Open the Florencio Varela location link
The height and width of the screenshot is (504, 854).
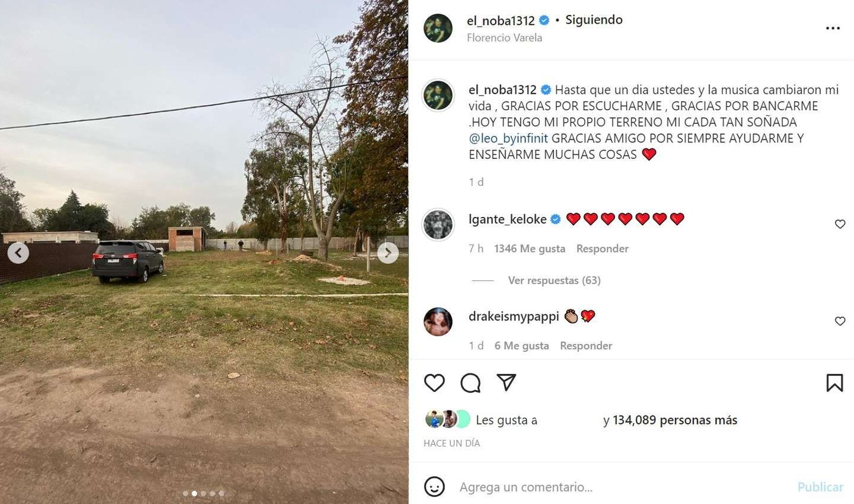tap(504, 37)
